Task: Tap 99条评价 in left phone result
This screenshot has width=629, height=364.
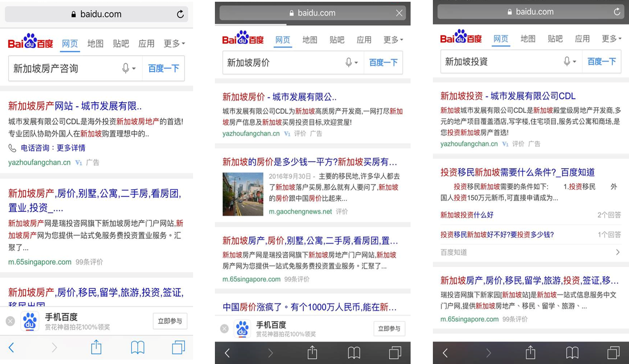Action: click(x=90, y=262)
